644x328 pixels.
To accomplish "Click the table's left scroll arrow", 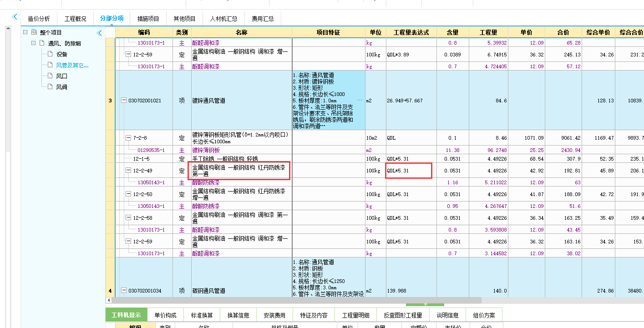I will (x=108, y=300).
